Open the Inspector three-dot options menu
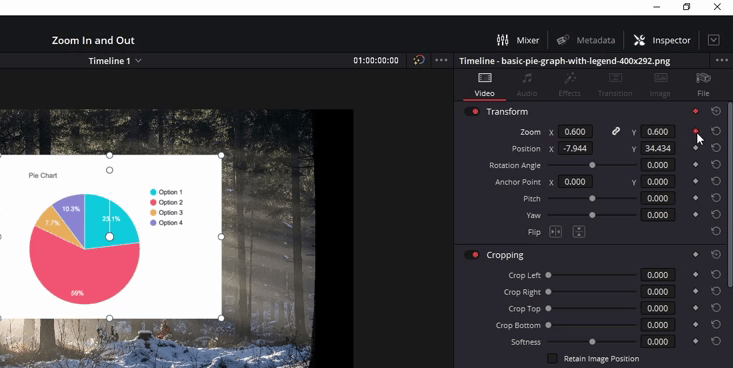 click(x=721, y=60)
